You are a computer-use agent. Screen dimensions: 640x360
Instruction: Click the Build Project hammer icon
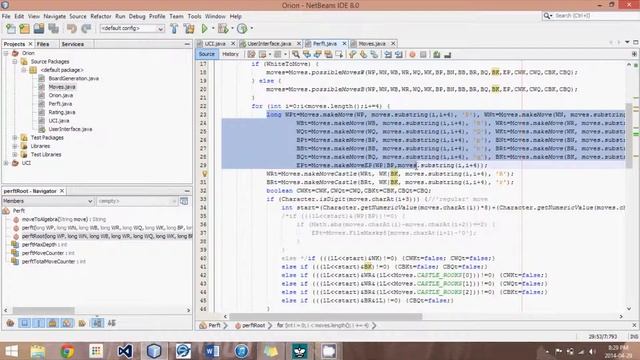[174, 29]
